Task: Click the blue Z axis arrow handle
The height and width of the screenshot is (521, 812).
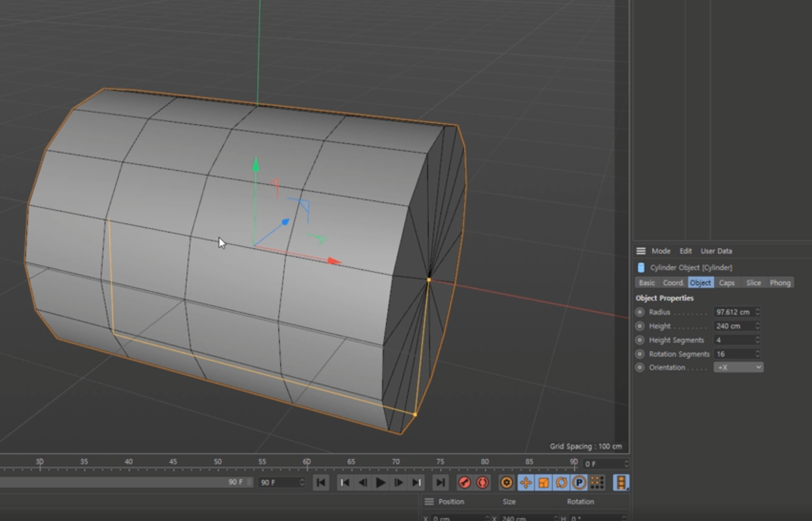Action: pos(285,222)
